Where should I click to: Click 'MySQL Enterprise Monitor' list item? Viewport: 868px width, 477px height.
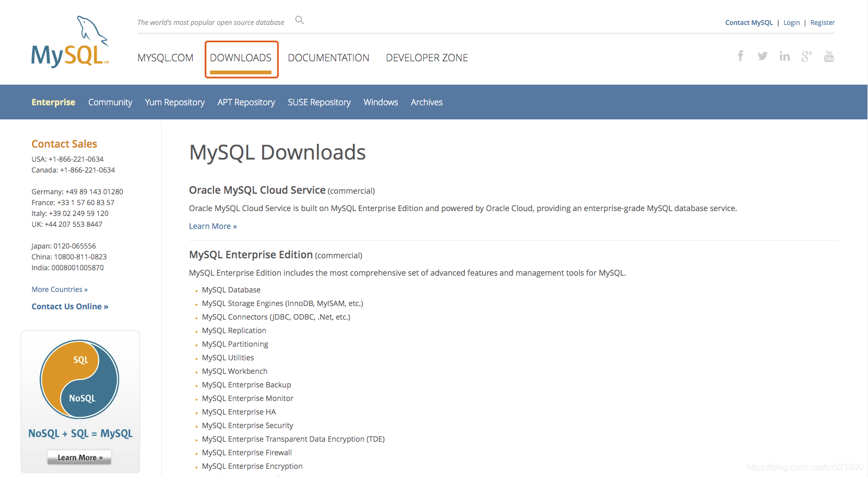(248, 398)
